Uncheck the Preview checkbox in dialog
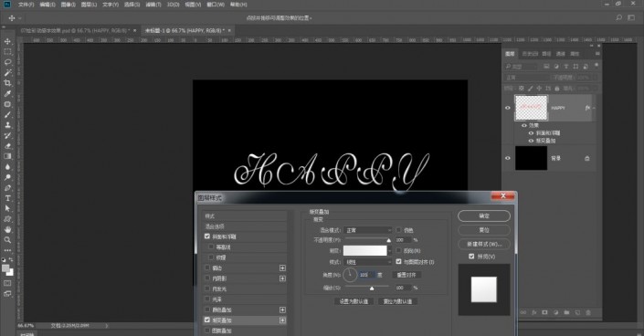644x336 pixels. click(x=471, y=256)
